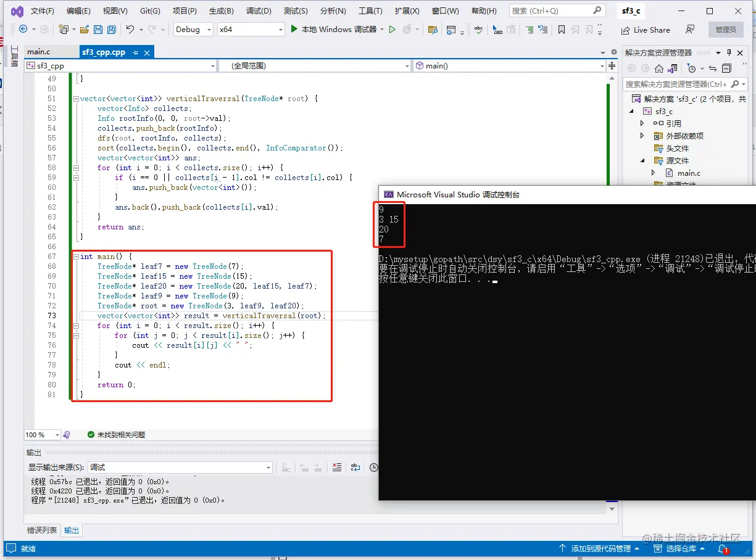The image size is (756, 560).
Task: Open the x64 platform dropdown
Action: coord(251,29)
